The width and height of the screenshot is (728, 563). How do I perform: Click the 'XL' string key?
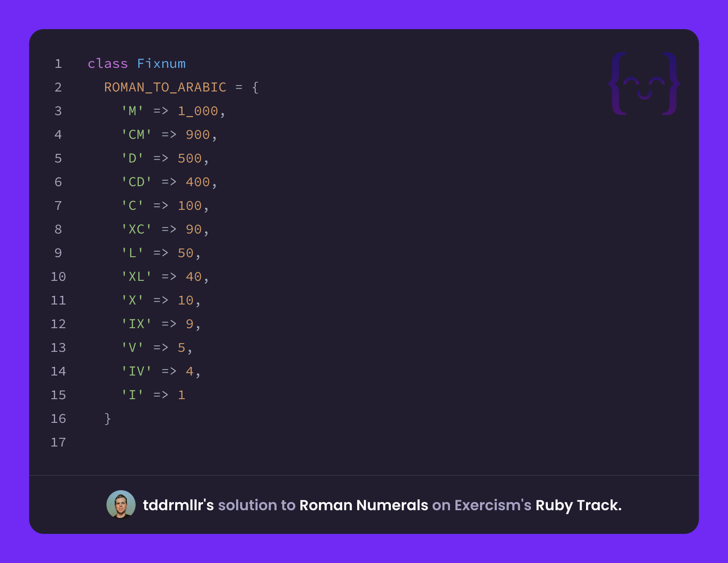coord(136,277)
